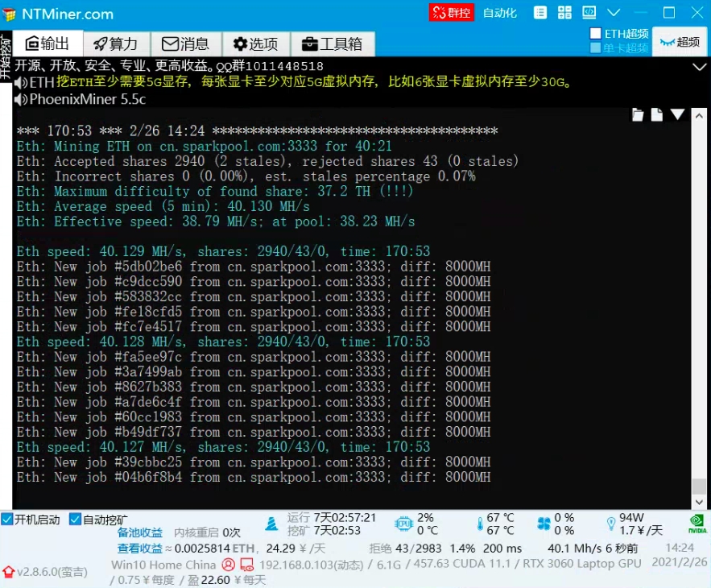Expand the title bar dropdown chevron
711x588 pixels.
(614, 13)
